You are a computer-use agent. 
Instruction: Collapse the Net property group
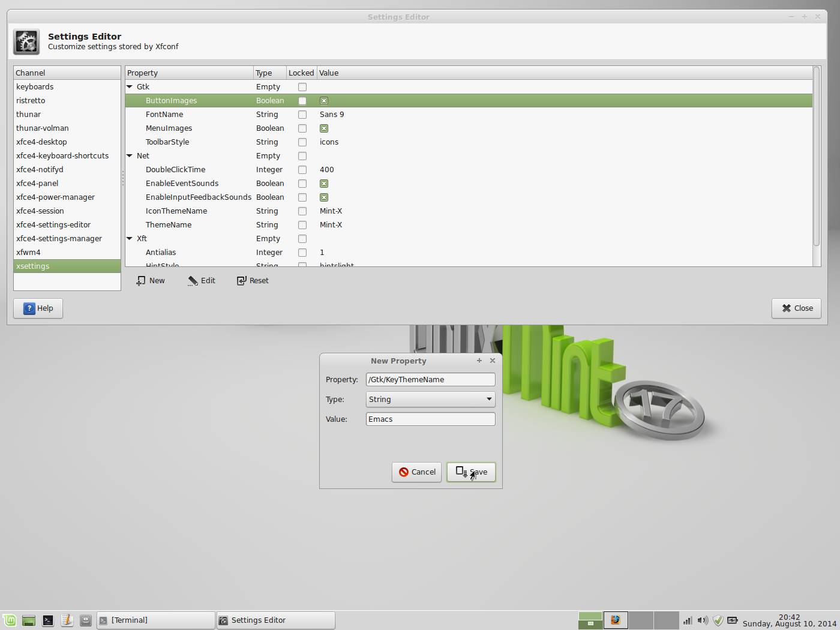(x=130, y=156)
